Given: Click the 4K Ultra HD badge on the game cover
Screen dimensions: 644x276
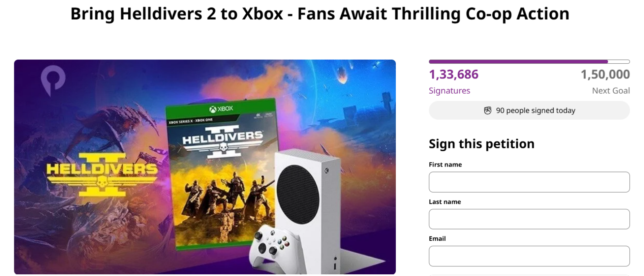Looking at the screenshot, I should click(x=258, y=115).
